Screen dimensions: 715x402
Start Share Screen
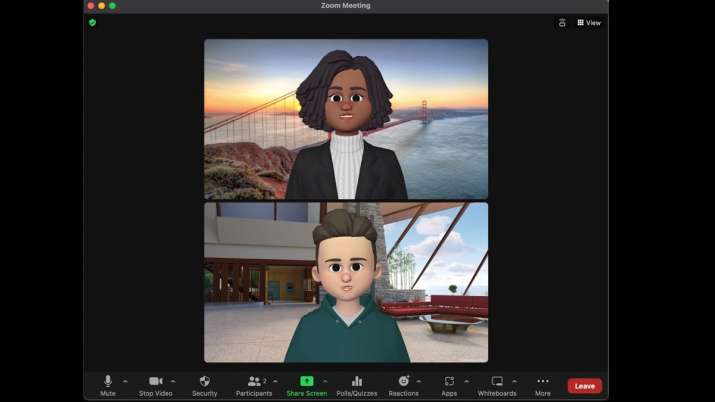[x=306, y=386]
